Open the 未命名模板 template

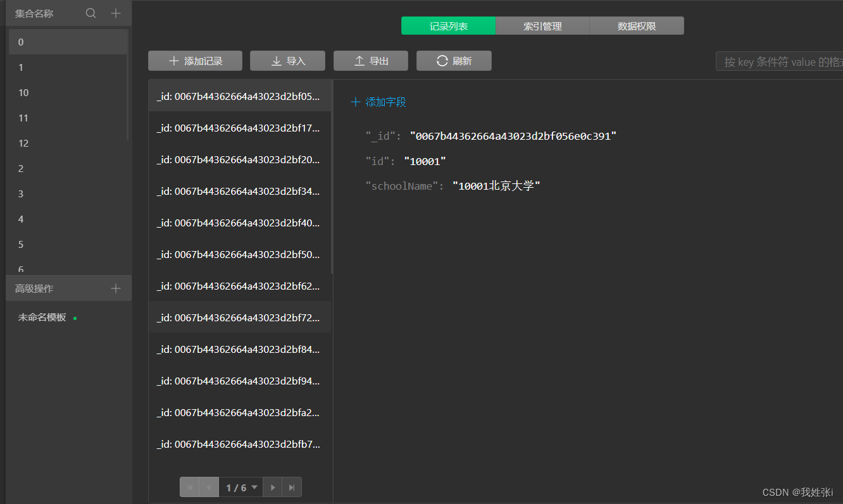pos(42,317)
